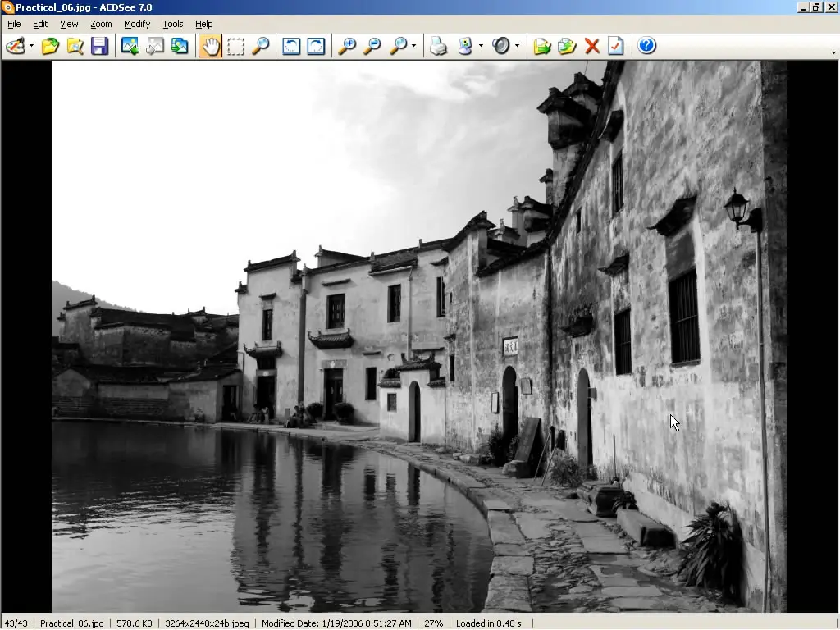Click the Browse folder icon
The height and width of the screenshot is (630, 840).
75,46
